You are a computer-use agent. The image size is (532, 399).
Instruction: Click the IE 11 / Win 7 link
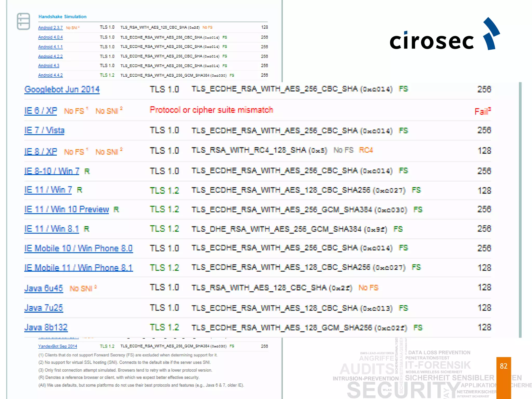(x=48, y=190)
